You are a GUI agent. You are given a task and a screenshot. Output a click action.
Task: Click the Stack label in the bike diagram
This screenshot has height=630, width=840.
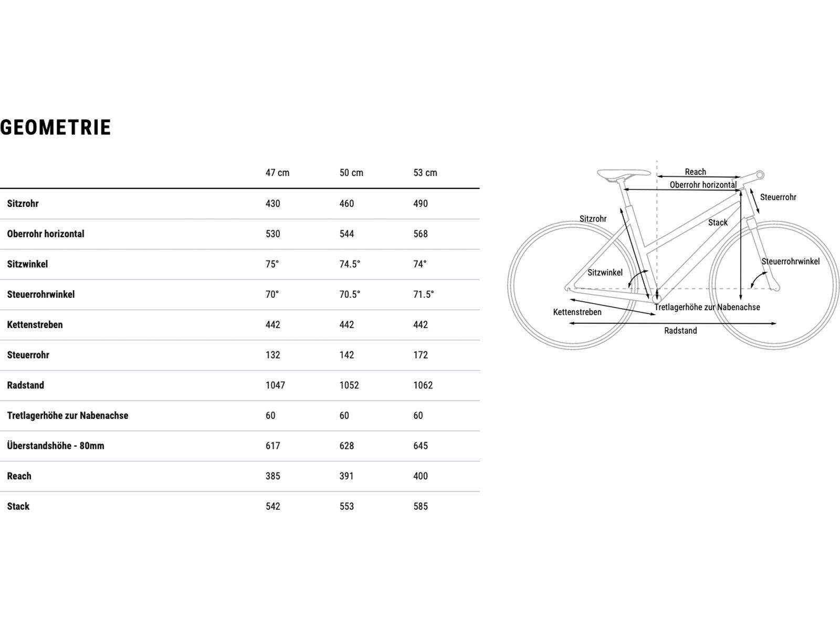(718, 223)
